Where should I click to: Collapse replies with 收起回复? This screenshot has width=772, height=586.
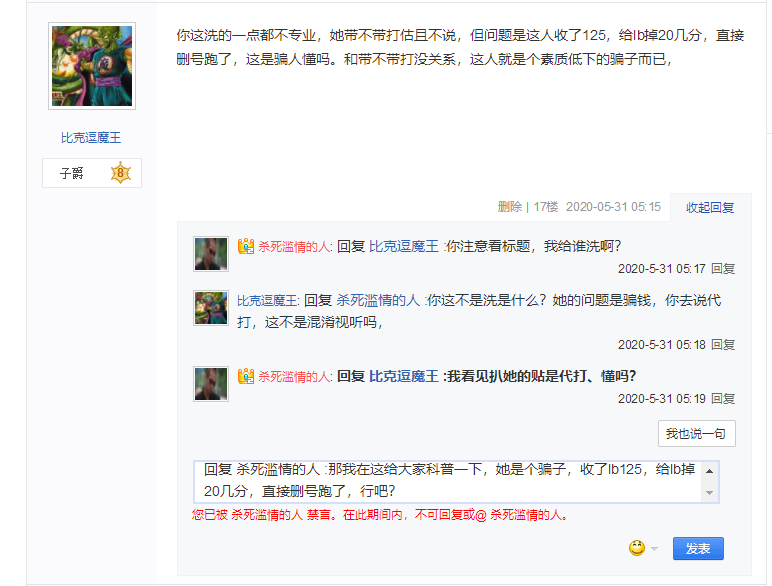(710, 208)
